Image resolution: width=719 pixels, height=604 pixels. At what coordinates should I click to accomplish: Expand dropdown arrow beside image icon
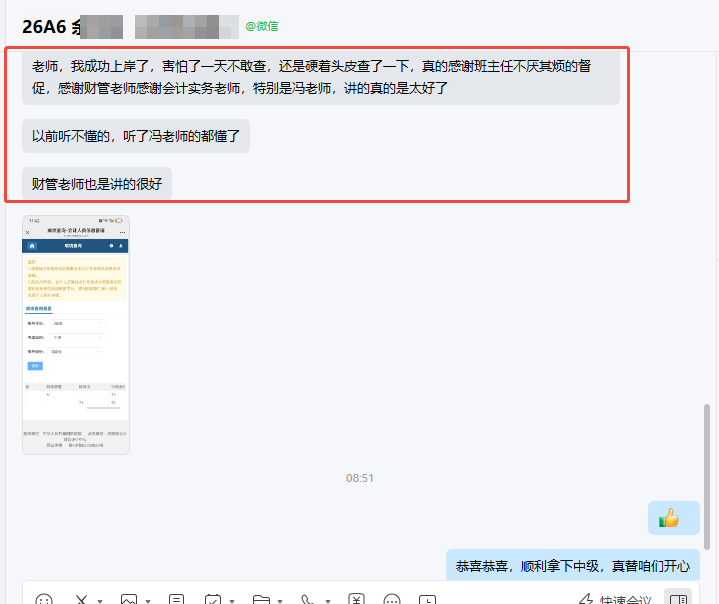[x=148, y=601]
